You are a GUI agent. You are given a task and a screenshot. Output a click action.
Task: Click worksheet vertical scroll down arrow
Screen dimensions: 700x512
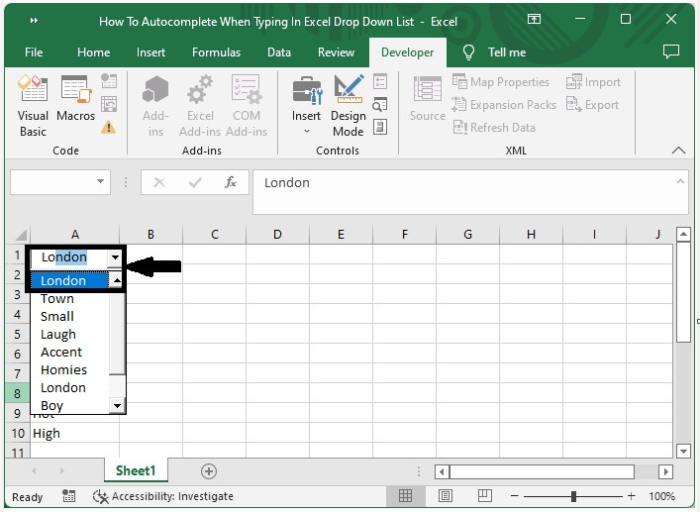click(683, 451)
